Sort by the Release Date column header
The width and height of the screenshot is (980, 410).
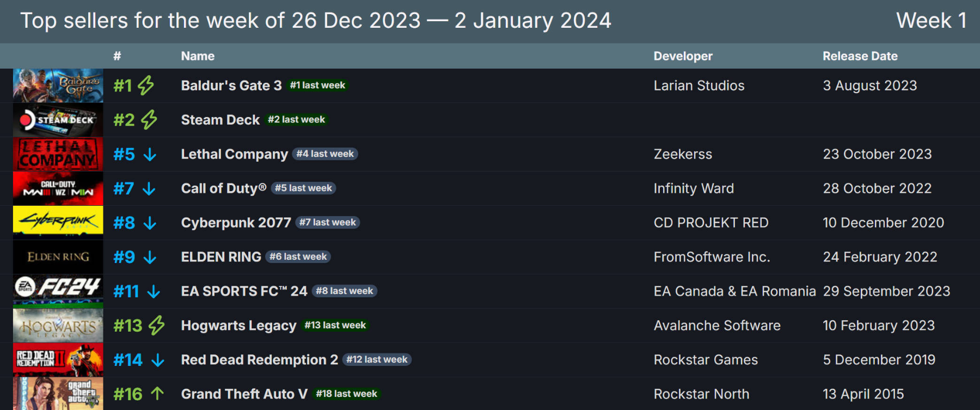860,56
